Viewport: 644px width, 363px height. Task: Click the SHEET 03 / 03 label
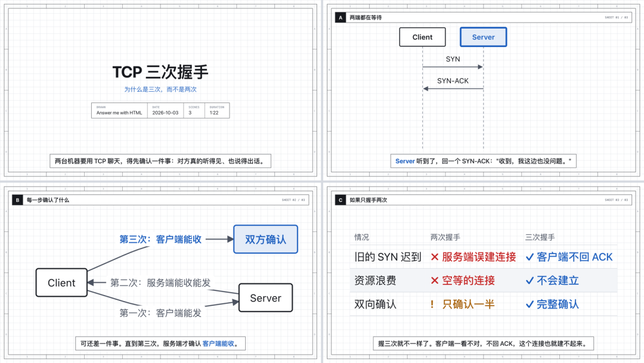tap(616, 200)
